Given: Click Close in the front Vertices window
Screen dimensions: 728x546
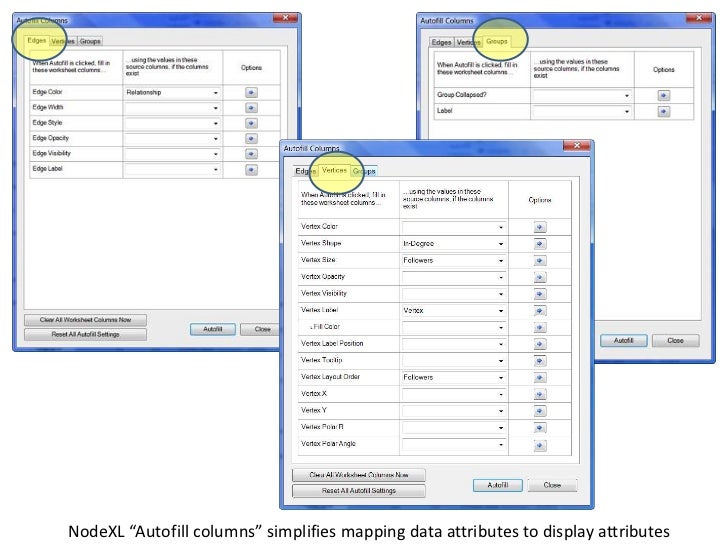Looking at the screenshot, I should tap(552, 485).
